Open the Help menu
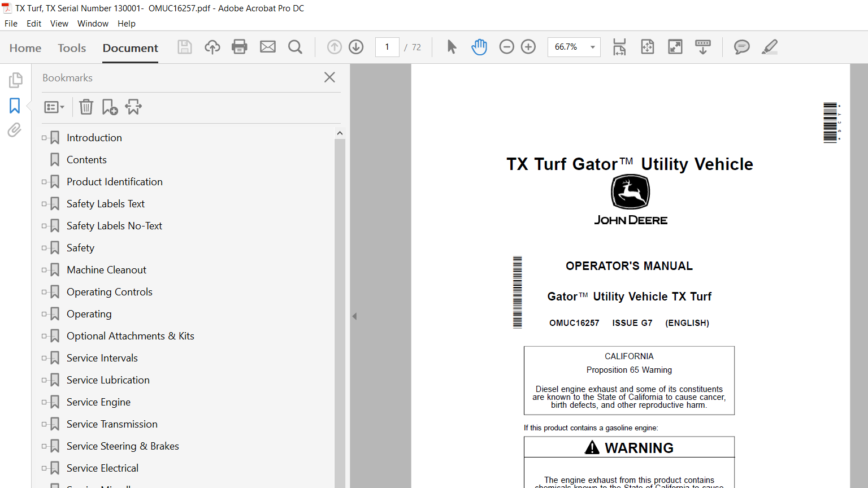Image resolution: width=868 pixels, height=488 pixels. [127, 24]
